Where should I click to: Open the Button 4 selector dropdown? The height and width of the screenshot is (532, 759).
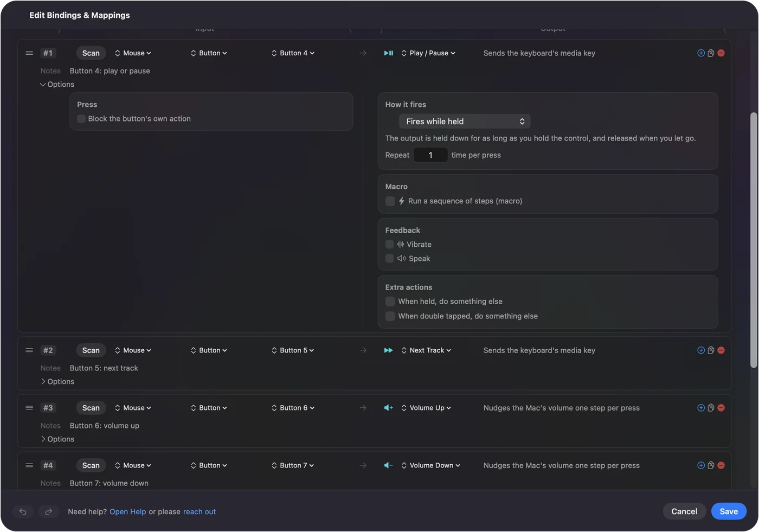pos(293,53)
